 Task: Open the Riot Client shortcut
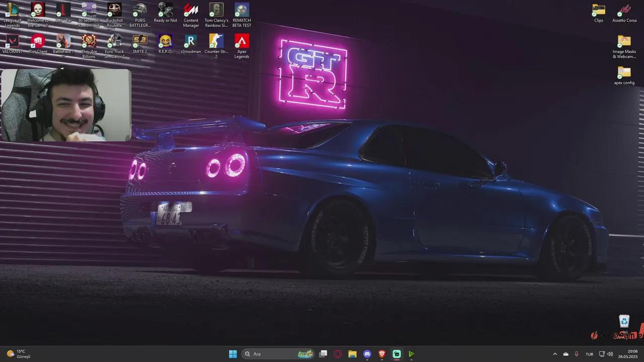coord(38,44)
